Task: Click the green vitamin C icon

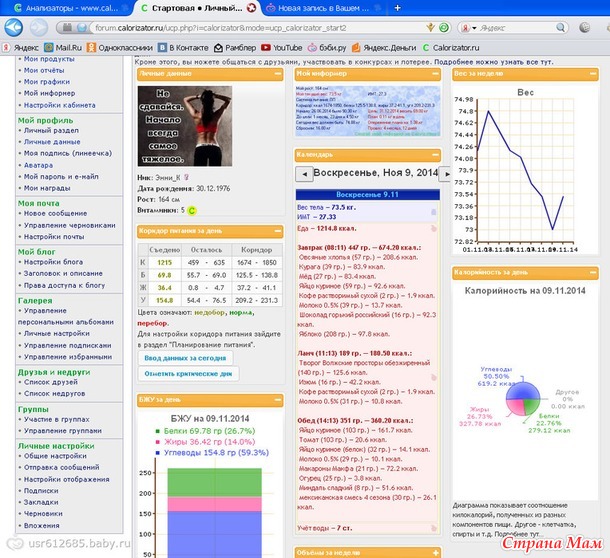Action: [192, 211]
